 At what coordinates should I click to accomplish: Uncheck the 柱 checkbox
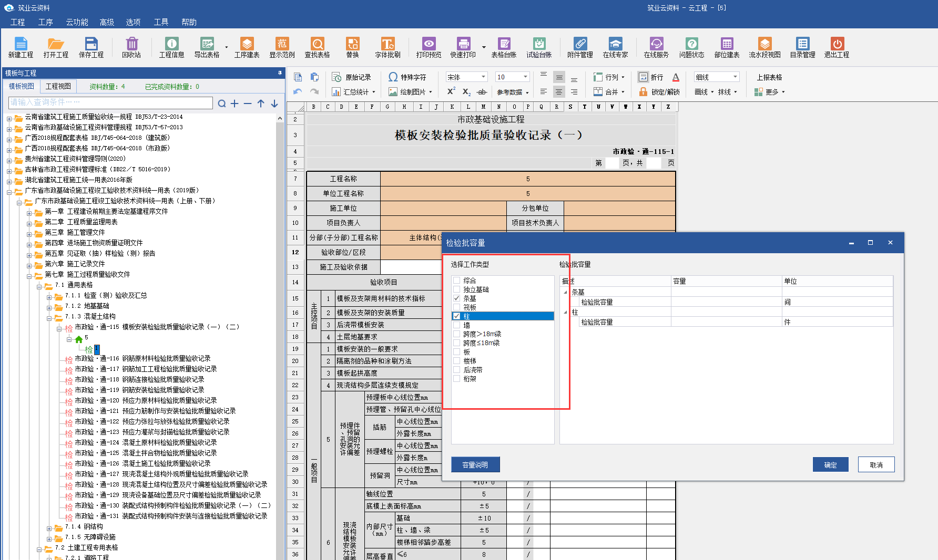[457, 316]
